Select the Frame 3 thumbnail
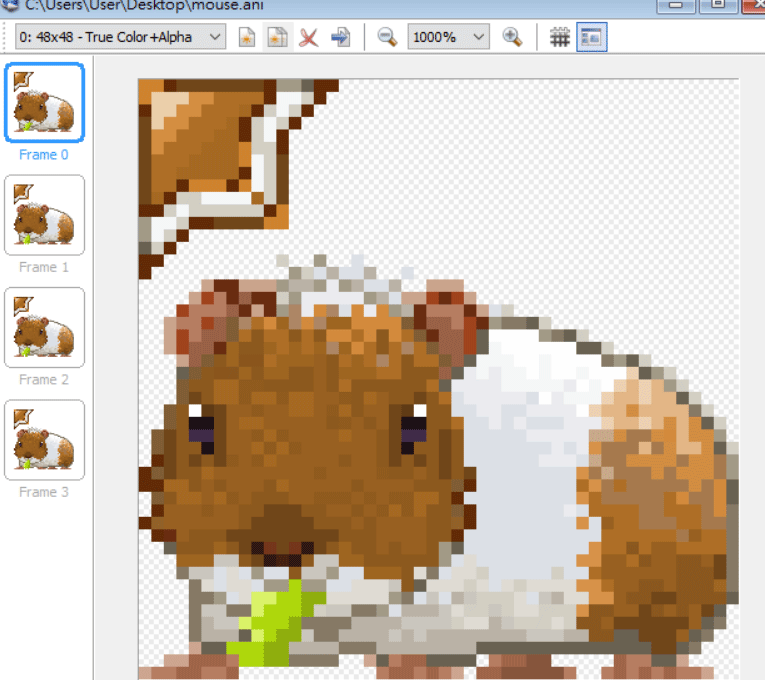The width and height of the screenshot is (765, 680). click(x=44, y=440)
